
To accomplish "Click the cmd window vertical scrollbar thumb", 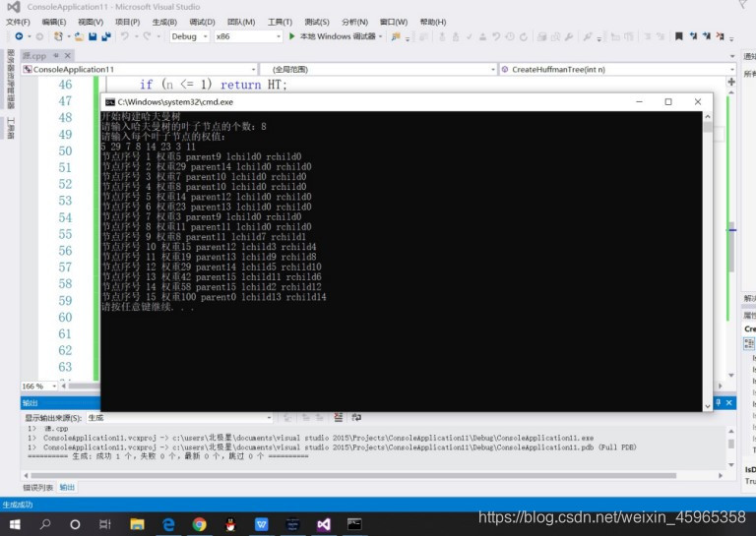I will pos(708,127).
